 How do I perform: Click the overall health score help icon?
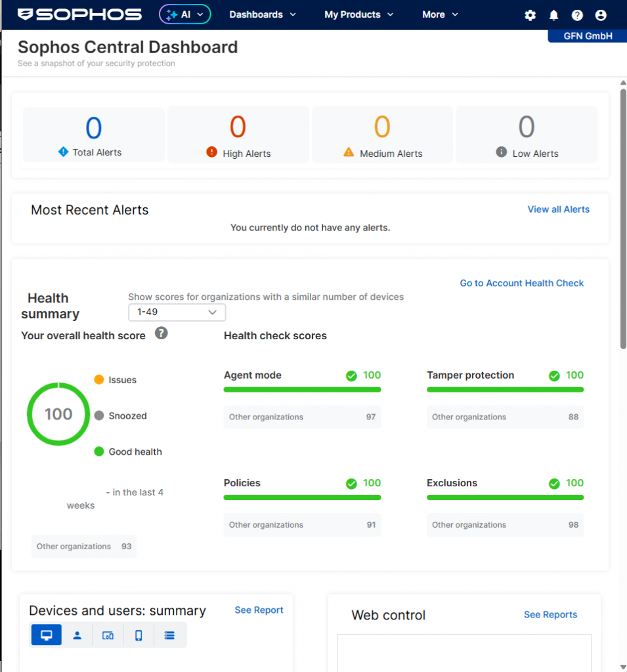pyautogui.click(x=161, y=333)
